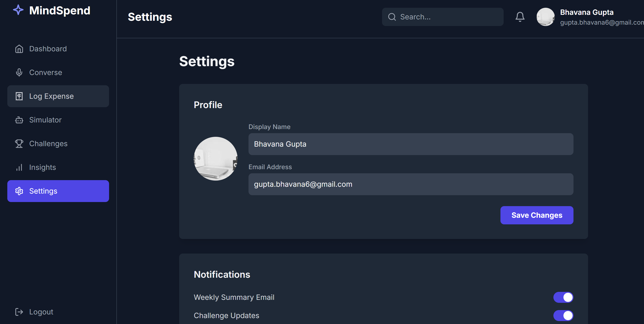Focus the Email Address field
Image resolution: width=644 pixels, height=324 pixels.
(x=411, y=184)
